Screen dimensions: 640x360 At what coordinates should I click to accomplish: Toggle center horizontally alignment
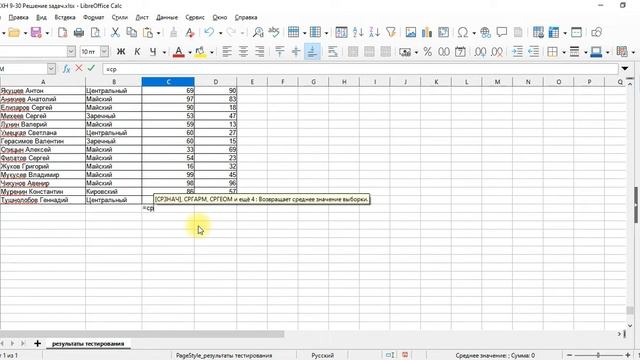[x=243, y=51]
